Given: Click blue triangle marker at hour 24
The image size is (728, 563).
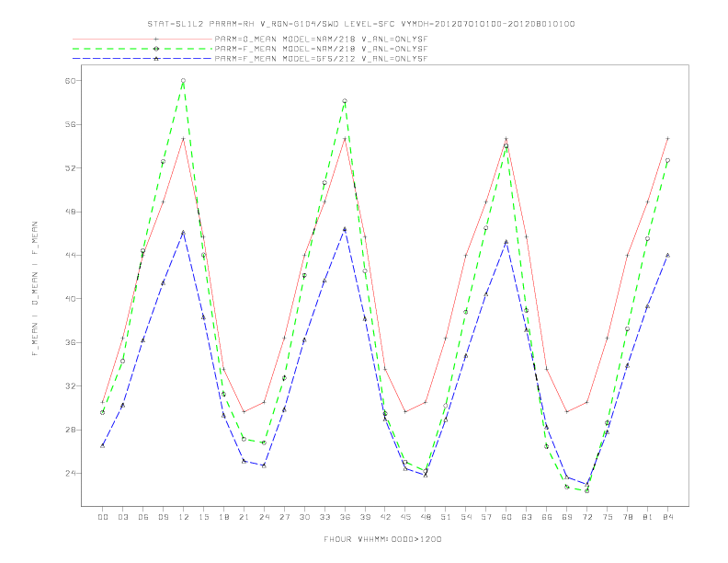Looking at the screenshot, I should [264, 465].
